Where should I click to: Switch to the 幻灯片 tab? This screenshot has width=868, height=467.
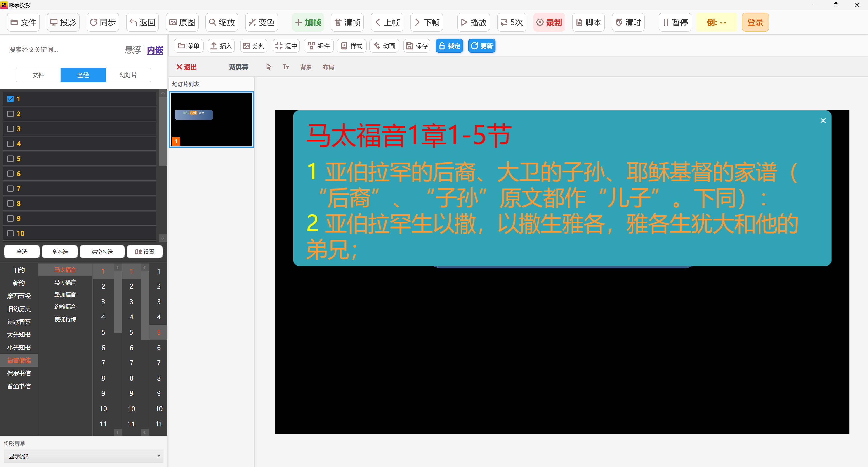coord(128,75)
